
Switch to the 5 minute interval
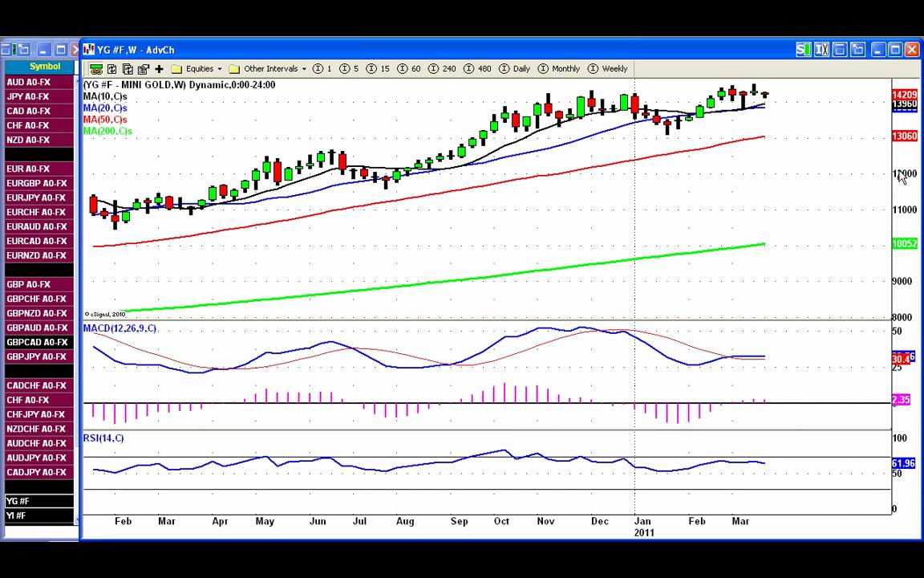[350, 69]
